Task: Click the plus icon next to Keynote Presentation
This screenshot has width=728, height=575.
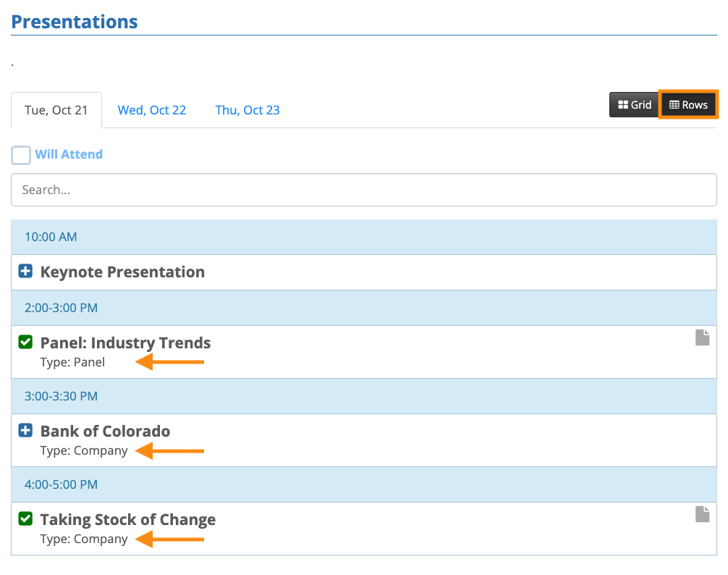Action: 25,272
